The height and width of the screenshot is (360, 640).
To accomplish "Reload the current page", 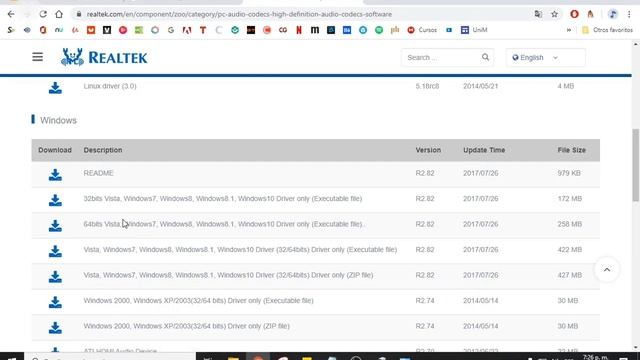I will pos(43,14).
